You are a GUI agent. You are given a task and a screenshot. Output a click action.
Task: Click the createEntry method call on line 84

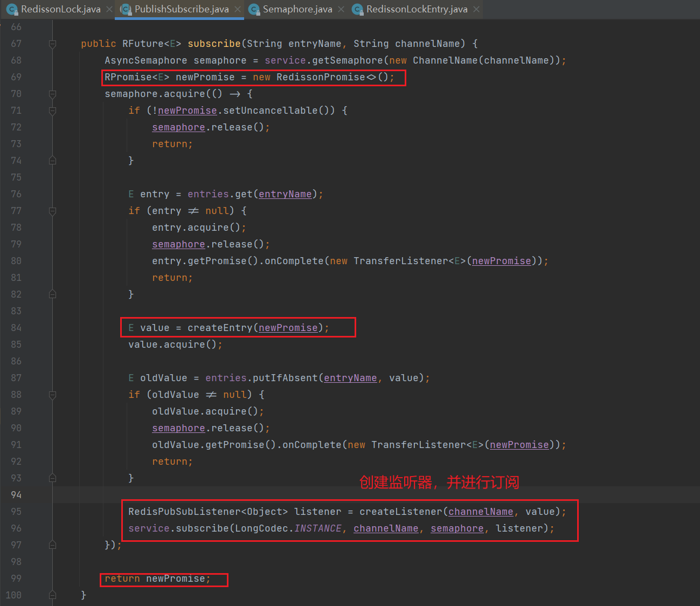[219, 328]
